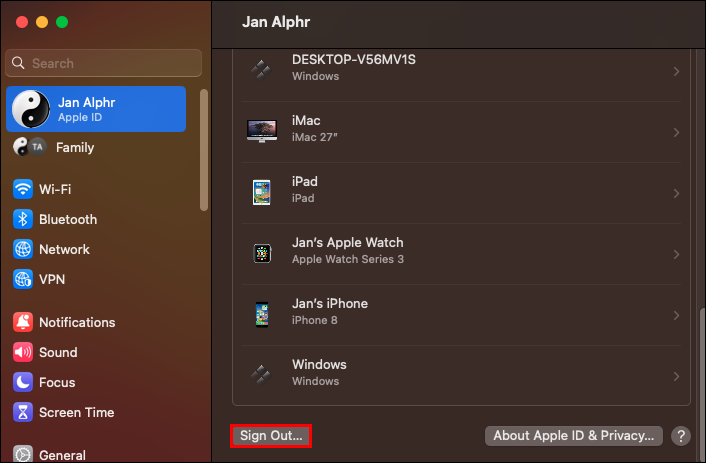
Task: Expand DESKTOP-V56MV1S device chevron
Action: pos(676,72)
